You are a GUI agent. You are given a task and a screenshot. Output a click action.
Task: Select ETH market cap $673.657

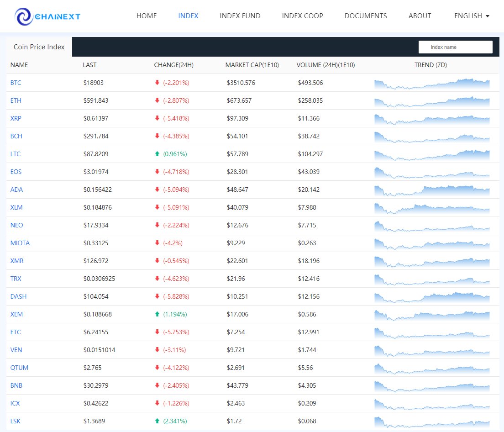click(x=239, y=100)
